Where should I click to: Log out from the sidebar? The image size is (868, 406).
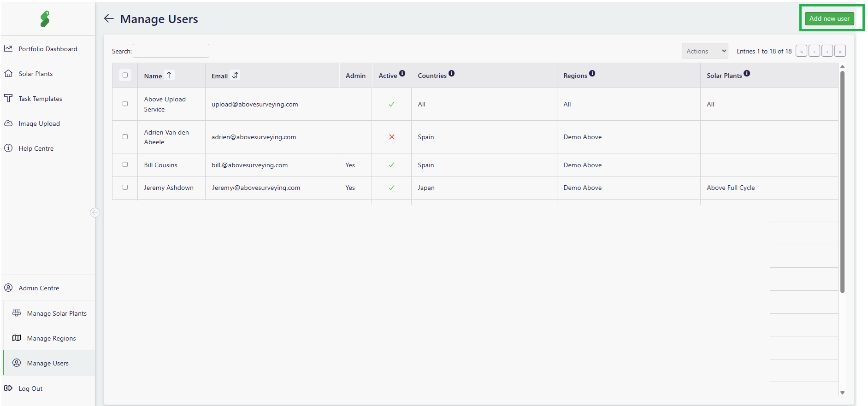[30, 388]
